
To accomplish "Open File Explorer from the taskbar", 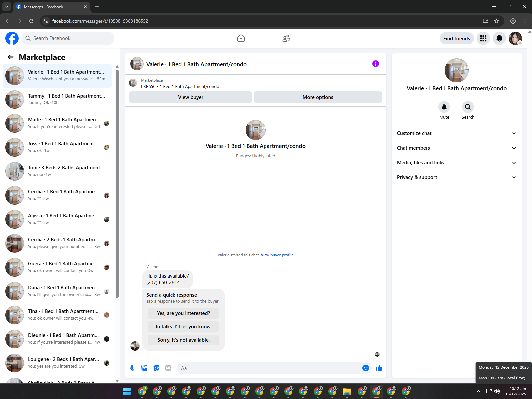I will (x=347, y=391).
